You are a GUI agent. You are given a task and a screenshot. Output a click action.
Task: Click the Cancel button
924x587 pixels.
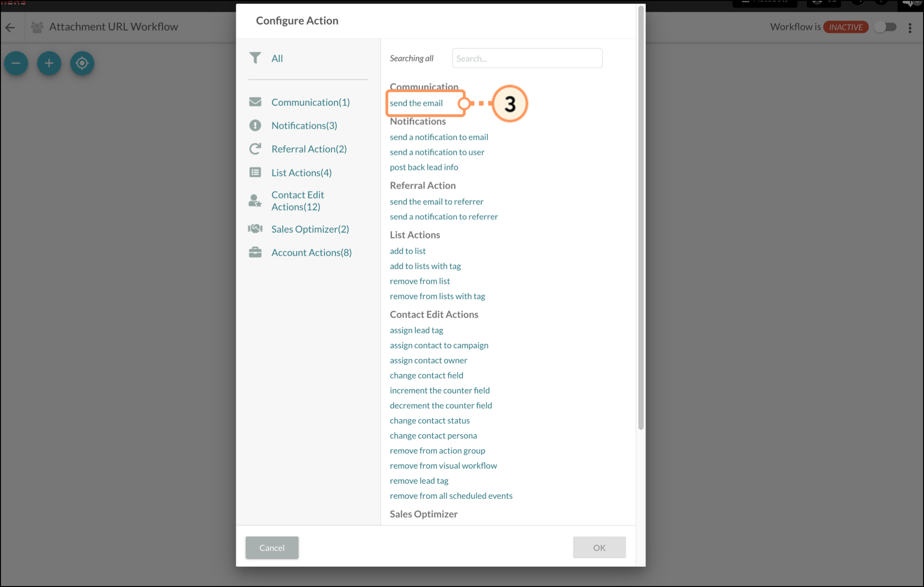click(272, 547)
